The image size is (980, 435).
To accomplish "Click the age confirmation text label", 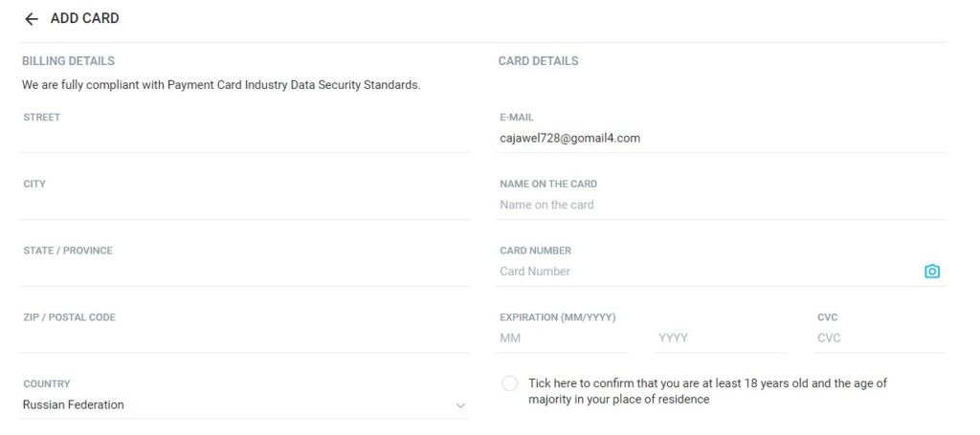I will [707, 391].
